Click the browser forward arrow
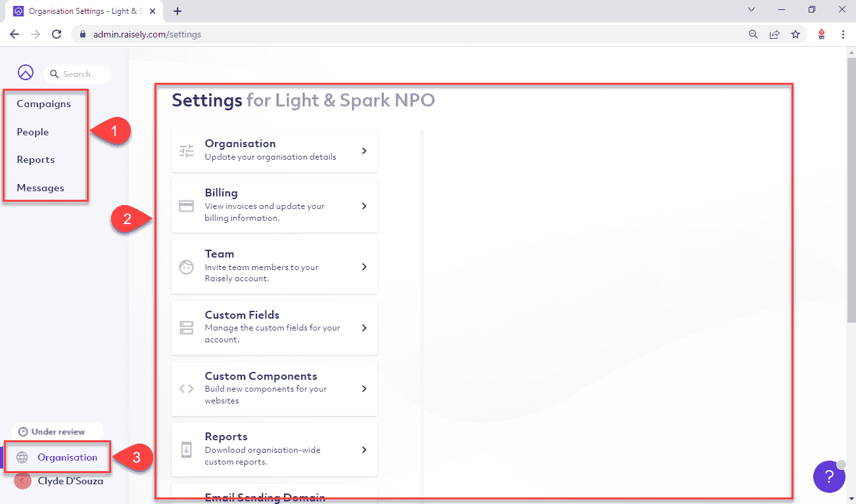856x504 pixels. tap(36, 34)
